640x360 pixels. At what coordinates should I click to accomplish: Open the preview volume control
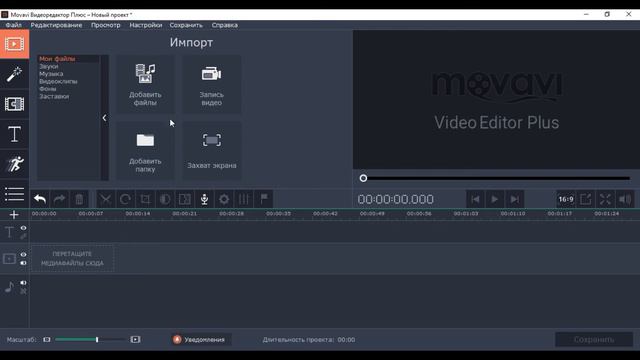pyautogui.click(x=625, y=199)
